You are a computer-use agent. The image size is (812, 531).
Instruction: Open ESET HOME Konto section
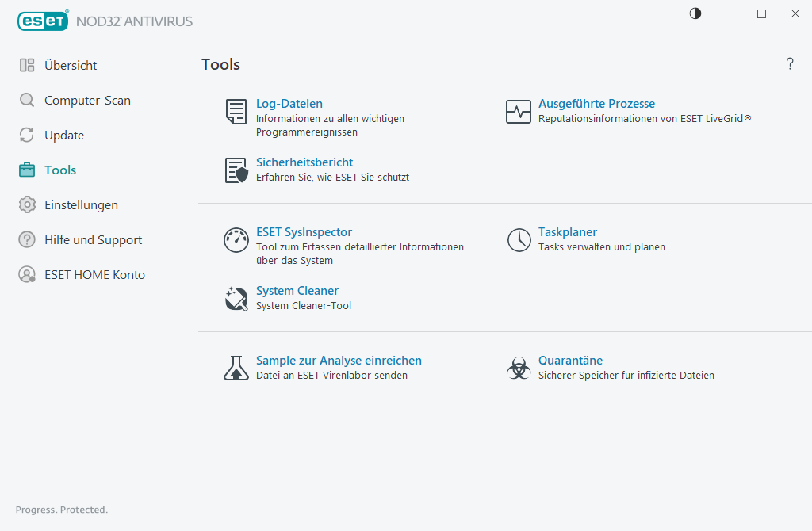[94, 275]
